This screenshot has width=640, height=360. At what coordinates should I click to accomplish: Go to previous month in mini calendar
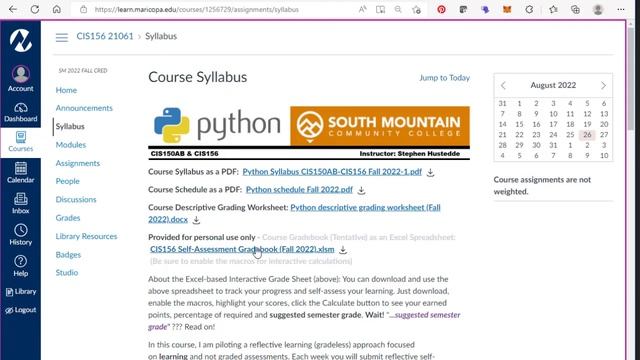[x=503, y=85]
